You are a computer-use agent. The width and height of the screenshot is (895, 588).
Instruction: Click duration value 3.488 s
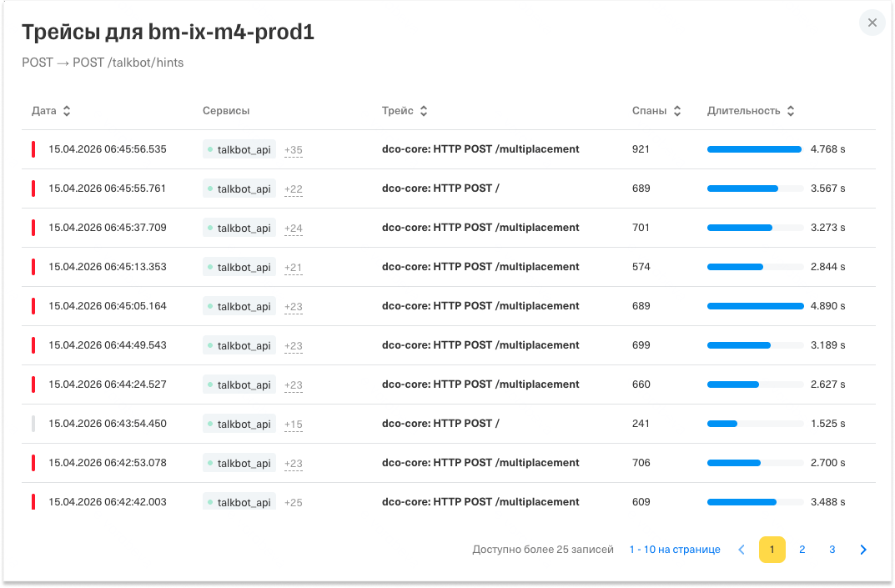[x=827, y=502]
